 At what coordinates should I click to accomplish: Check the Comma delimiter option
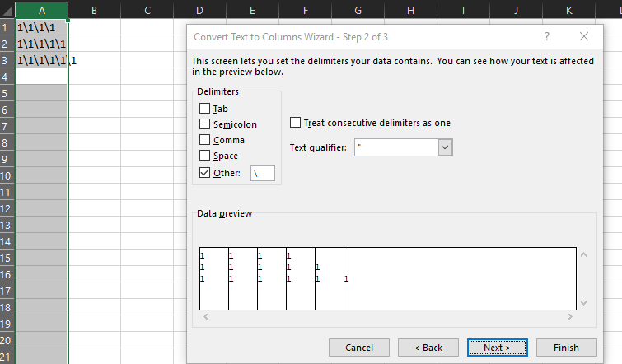[x=205, y=140]
